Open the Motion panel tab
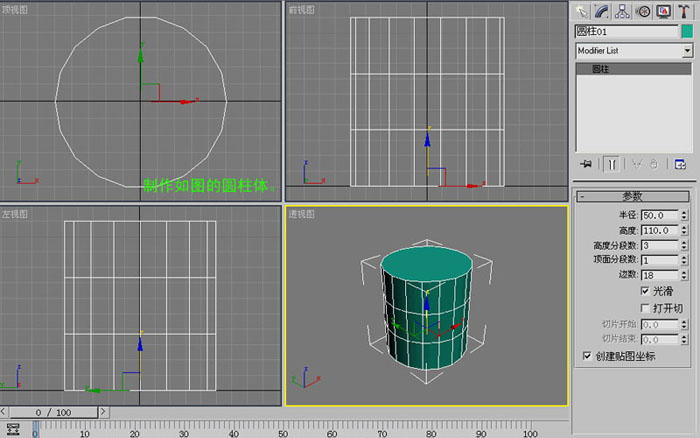Image resolution: width=700 pixels, height=438 pixels. tap(643, 12)
